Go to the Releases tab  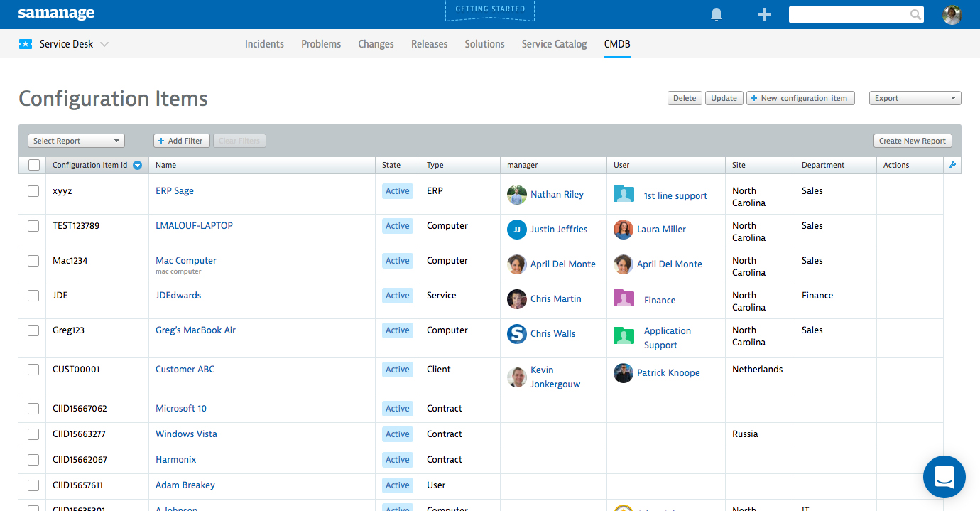tap(429, 44)
